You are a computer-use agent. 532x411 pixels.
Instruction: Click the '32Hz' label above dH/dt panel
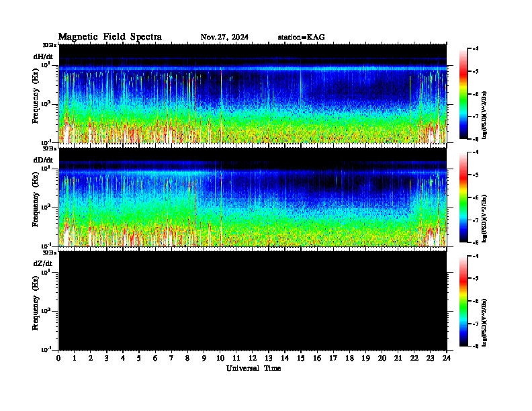49,44
